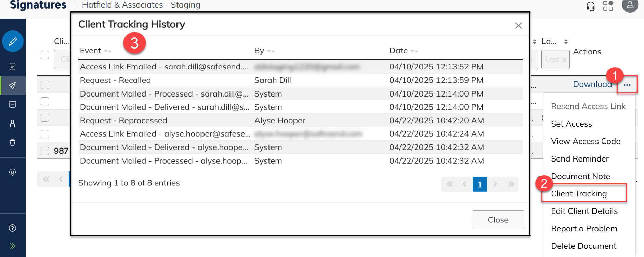Screen dimensions: 644x257
Task: Choose Send Reminder menu option
Action: [580, 159]
